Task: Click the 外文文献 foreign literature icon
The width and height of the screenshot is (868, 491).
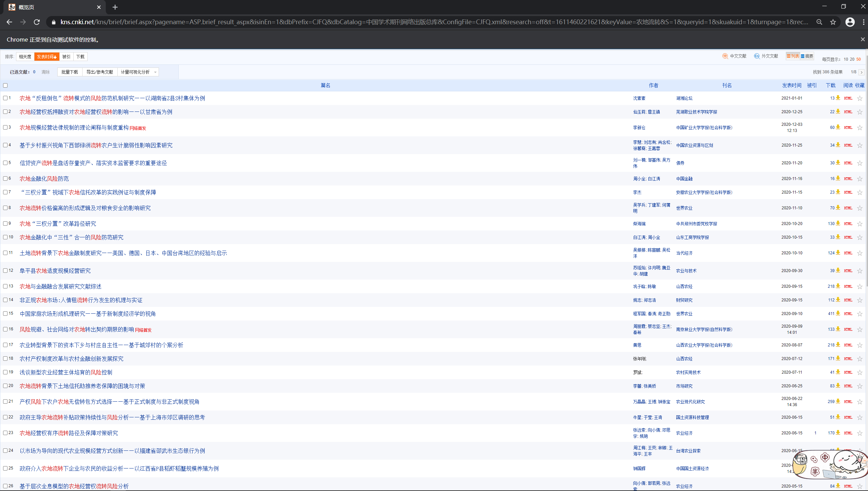Action: [x=757, y=56]
